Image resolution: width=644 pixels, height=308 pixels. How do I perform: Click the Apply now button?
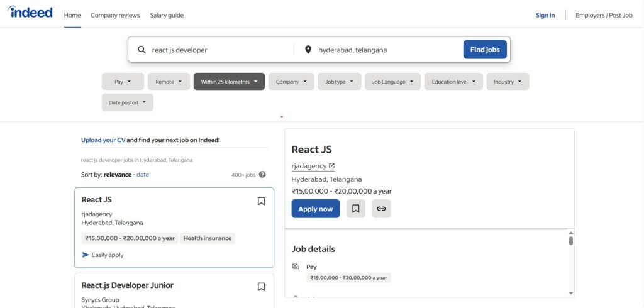(x=316, y=209)
